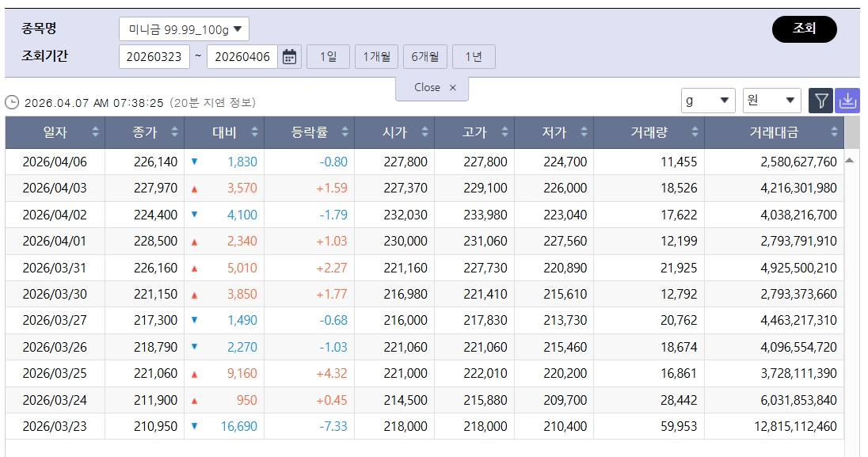Click volume value 59,953
Screen dimensions: 868x457
679,426
